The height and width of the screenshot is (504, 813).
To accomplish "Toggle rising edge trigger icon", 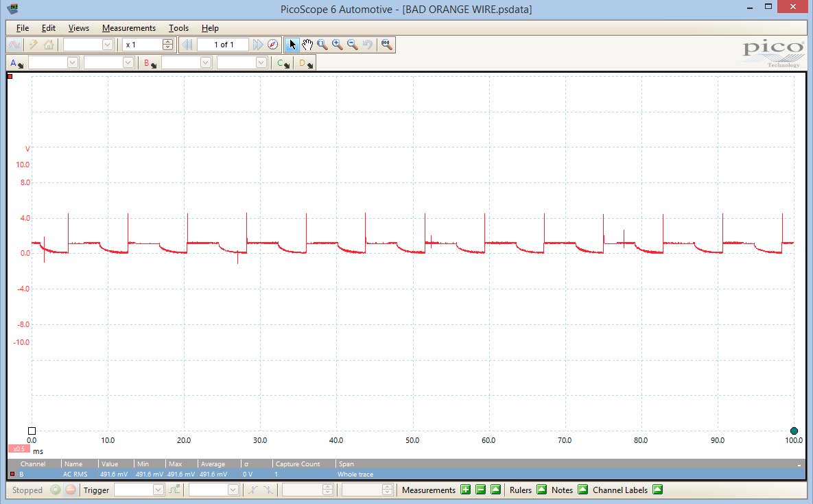I will point(252,490).
